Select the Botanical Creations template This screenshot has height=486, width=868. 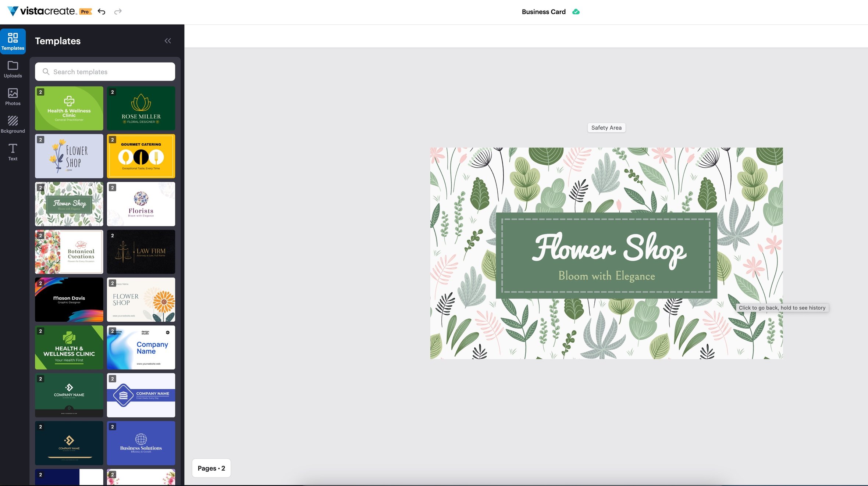tap(69, 252)
